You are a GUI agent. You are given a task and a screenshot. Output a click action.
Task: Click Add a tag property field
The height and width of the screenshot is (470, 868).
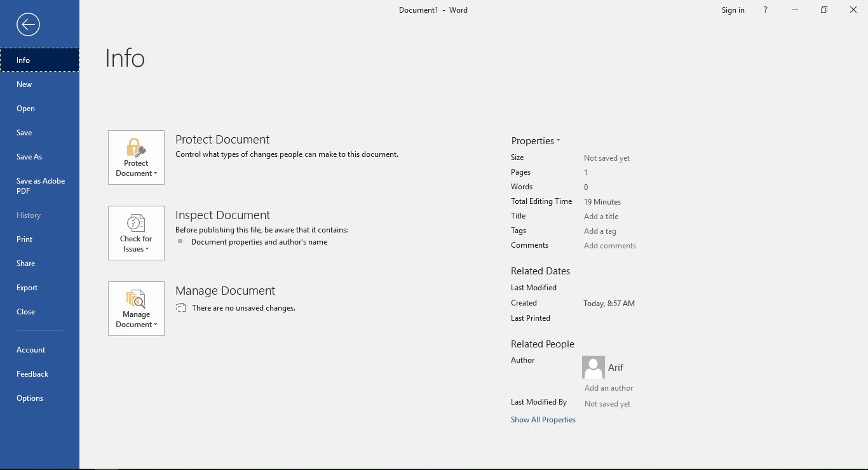(600, 231)
